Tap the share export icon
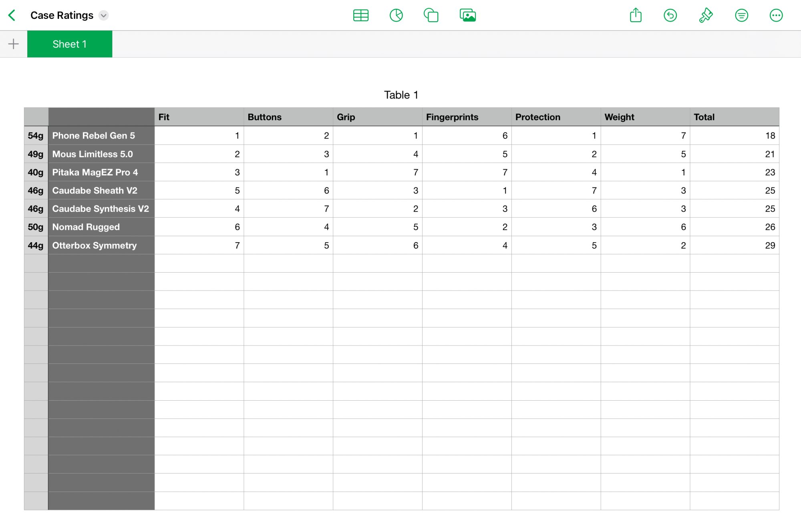Image resolution: width=801 pixels, height=532 pixels. 636,15
